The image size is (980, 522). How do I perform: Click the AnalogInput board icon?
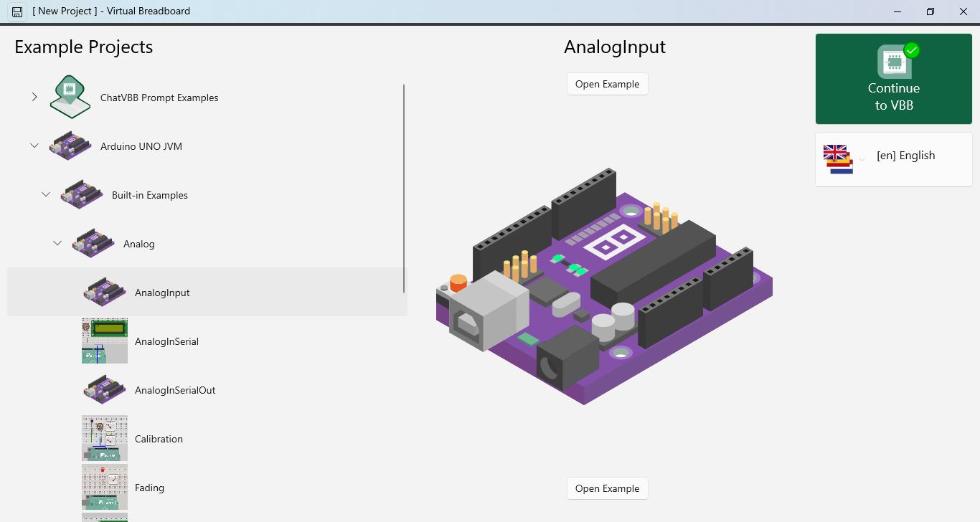[x=105, y=292]
